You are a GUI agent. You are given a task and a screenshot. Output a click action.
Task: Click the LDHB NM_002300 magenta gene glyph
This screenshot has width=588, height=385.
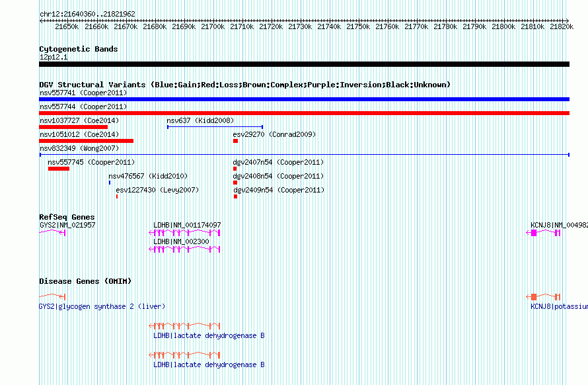pyautogui.click(x=184, y=249)
